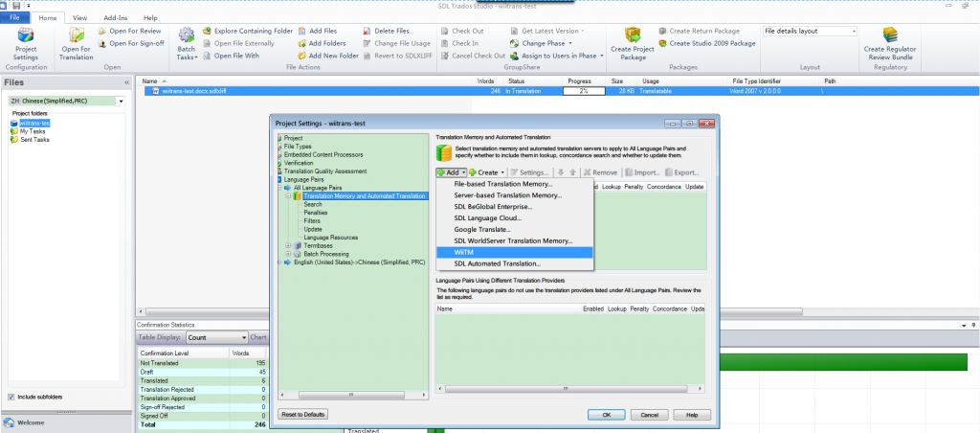This screenshot has width=980, height=433.
Task: Switch to the View ribbon tab
Action: pyautogui.click(x=80, y=18)
